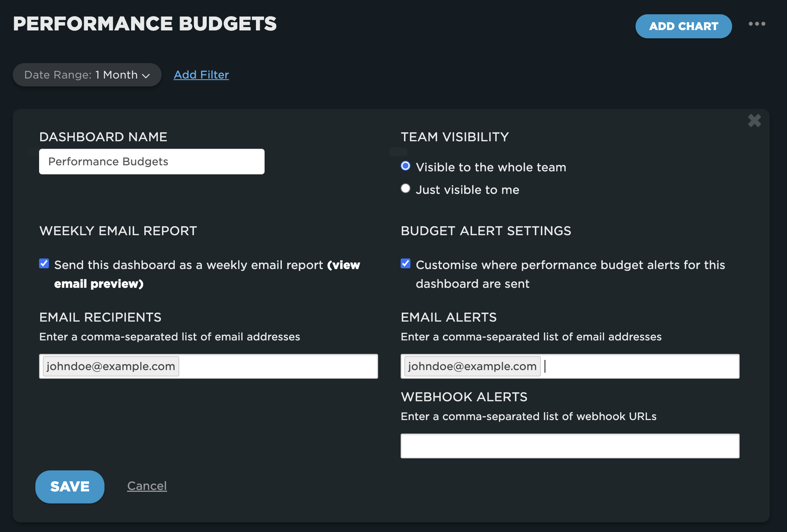Select johndoe@example.com tag in Email Alerts

472,366
